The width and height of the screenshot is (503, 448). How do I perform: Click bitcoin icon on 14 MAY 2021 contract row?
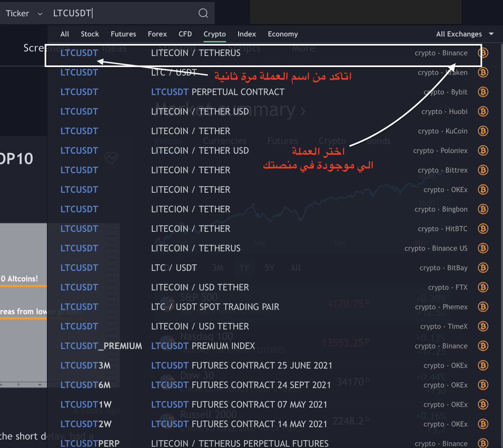pos(483,424)
